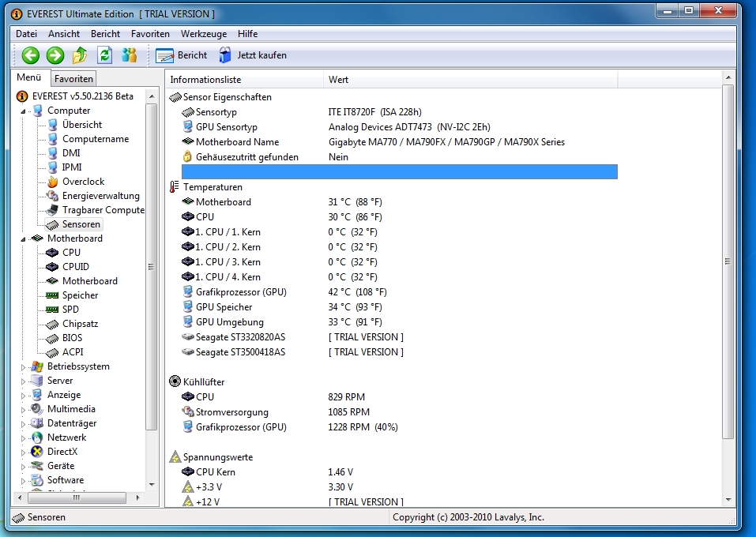Viewport: 756px width, 537px height.
Task: Click the Overclock flame icon
Action: coord(53,182)
